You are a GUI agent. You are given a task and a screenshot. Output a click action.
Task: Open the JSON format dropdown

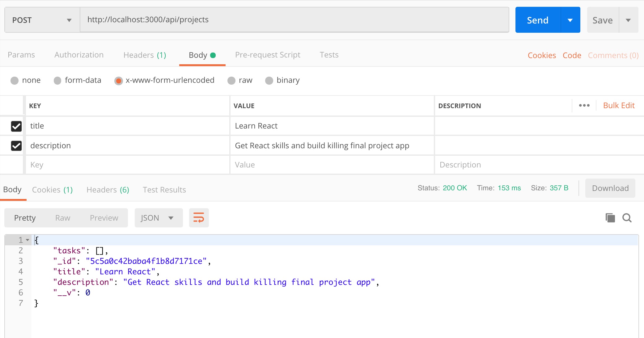[x=158, y=218]
